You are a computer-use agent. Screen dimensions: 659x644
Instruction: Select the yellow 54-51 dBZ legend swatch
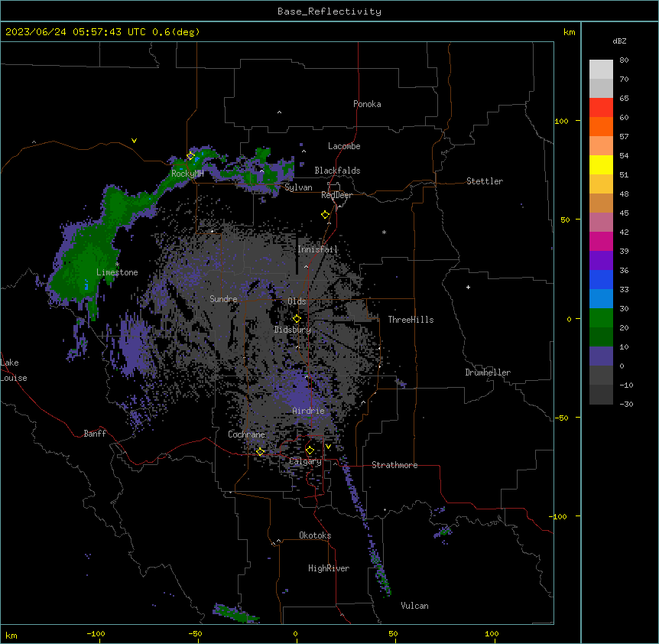[601, 165]
